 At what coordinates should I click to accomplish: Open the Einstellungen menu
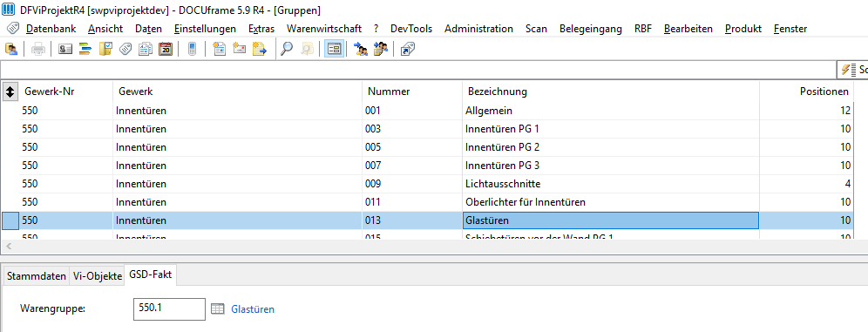point(205,29)
